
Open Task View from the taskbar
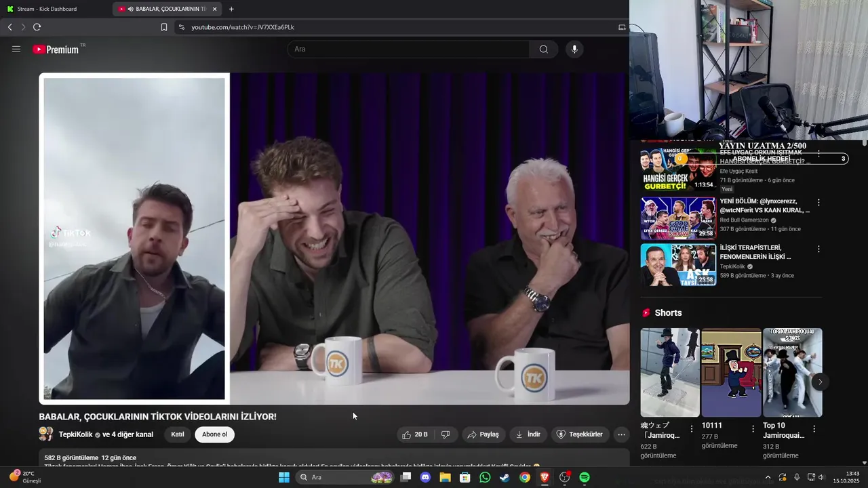pos(406,477)
